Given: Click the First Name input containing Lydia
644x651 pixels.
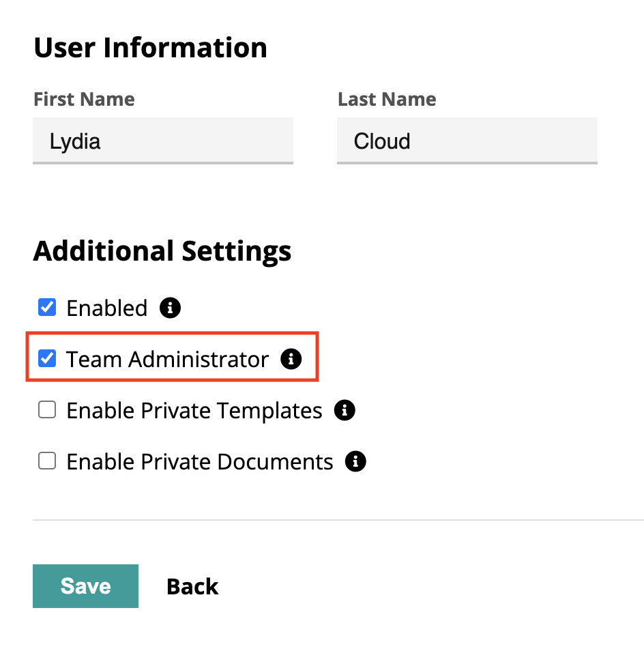Looking at the screenshot, I should click(162, 141).
